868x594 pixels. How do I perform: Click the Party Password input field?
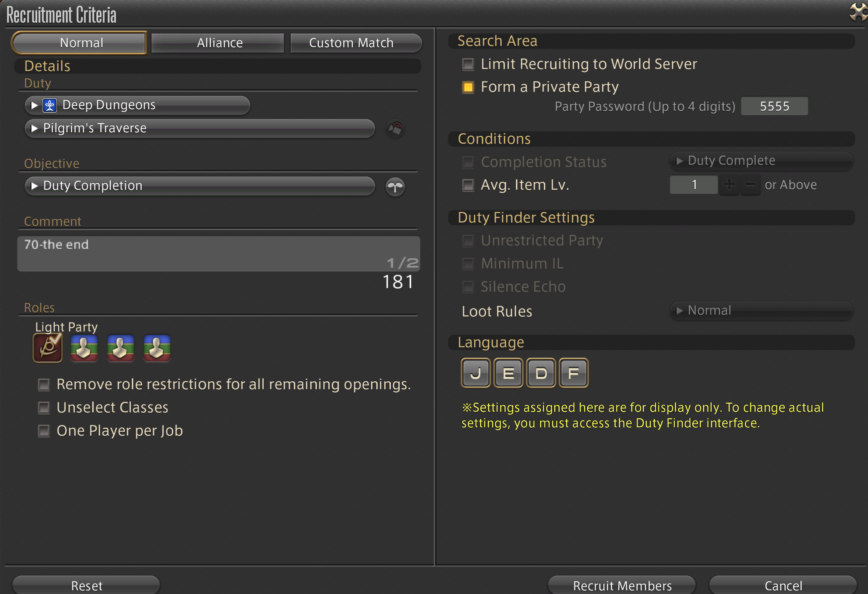click(774, 106)
